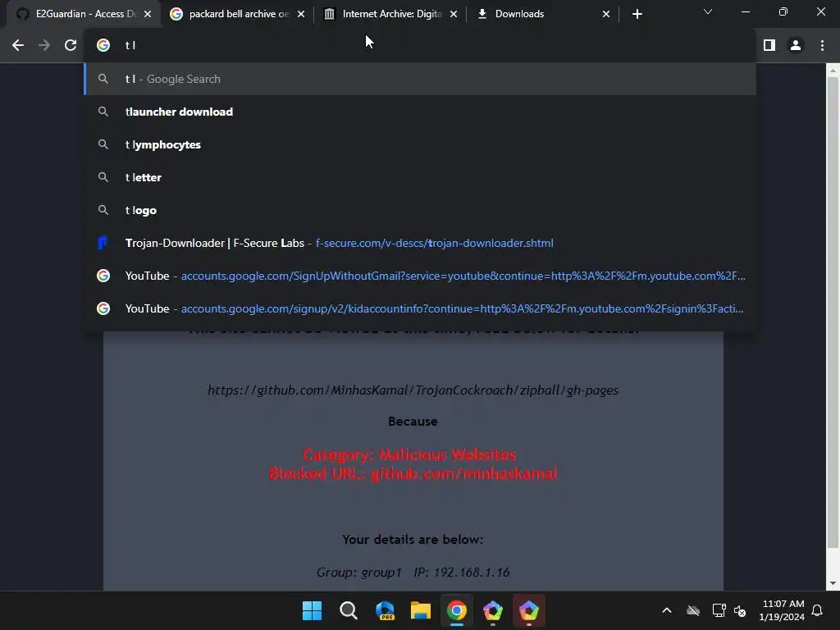Click the cloud sync tray icon
This screenshot has width=840, height=630.
[693, 610]
